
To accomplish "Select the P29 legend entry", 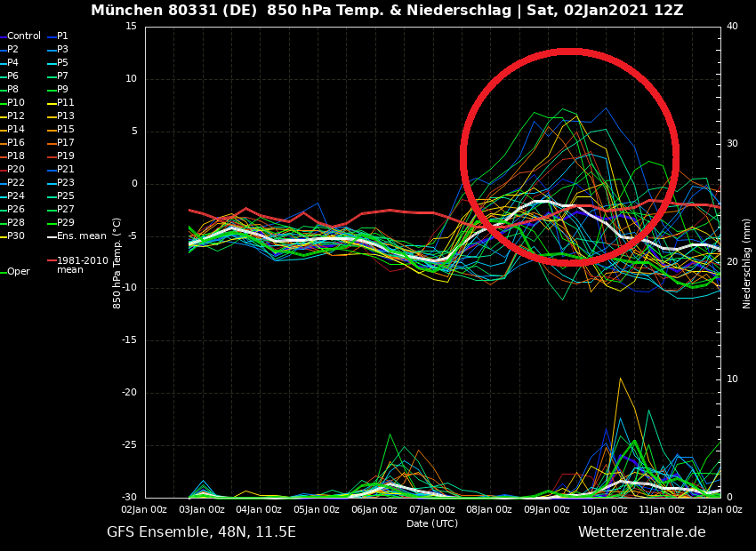I will coord(66,223).
